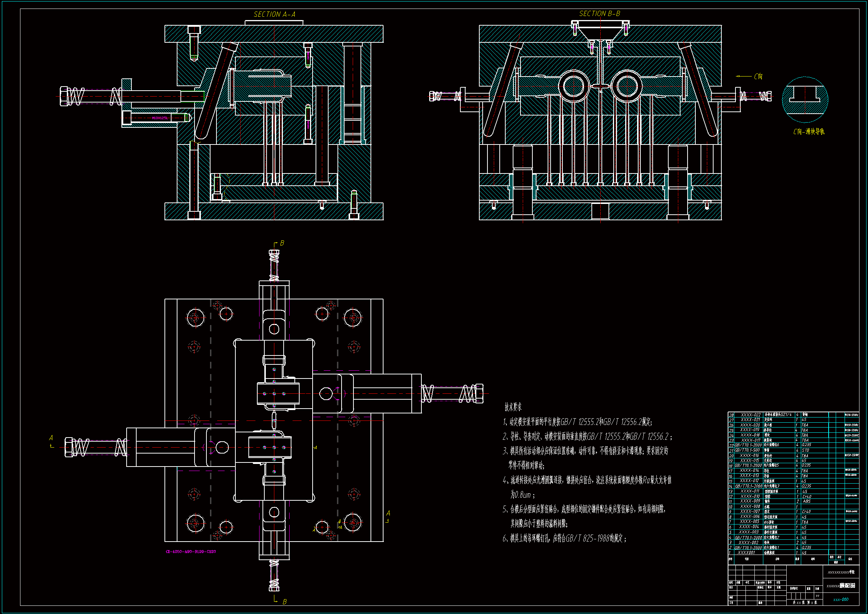Click the left spring bolt head in Section A-A
Screen dimensions: 868x614
tap(63, 96)
